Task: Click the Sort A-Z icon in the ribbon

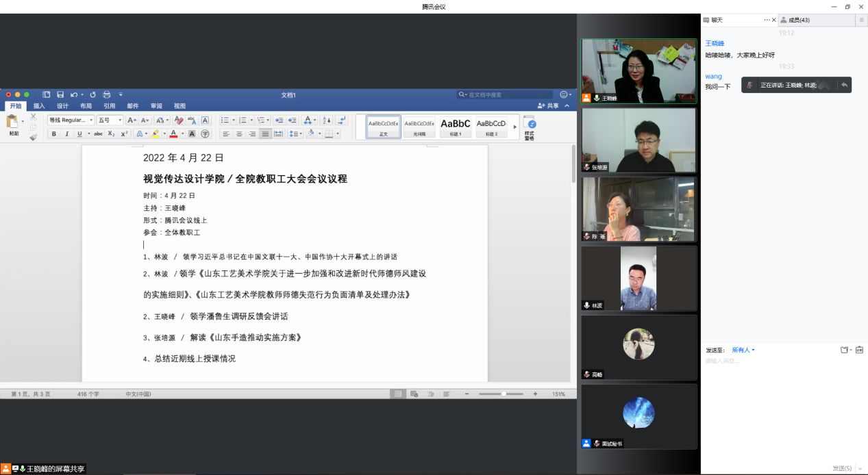Action: 327,120
